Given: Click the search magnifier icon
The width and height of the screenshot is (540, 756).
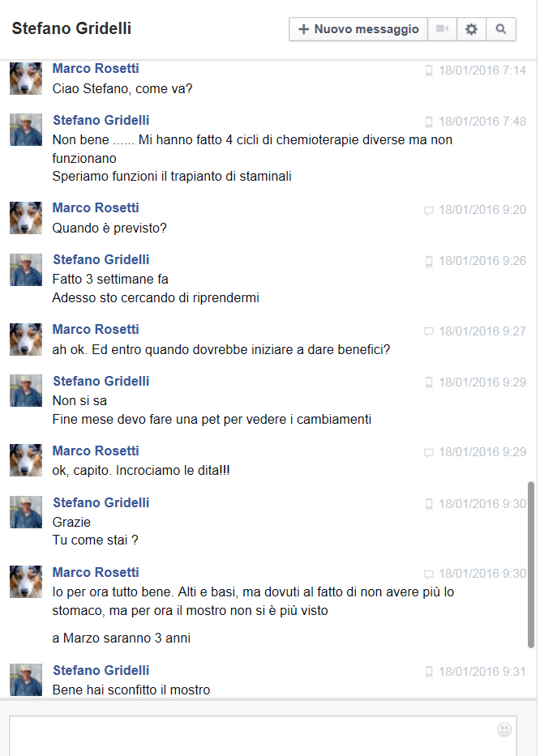Looking at the screenshot, I should 501,29.
